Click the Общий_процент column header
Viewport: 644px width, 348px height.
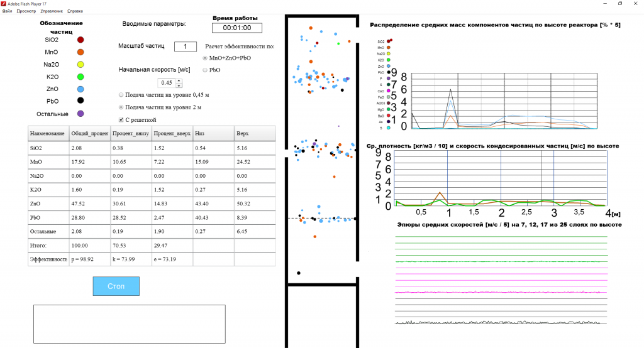(x=90, y=134)
